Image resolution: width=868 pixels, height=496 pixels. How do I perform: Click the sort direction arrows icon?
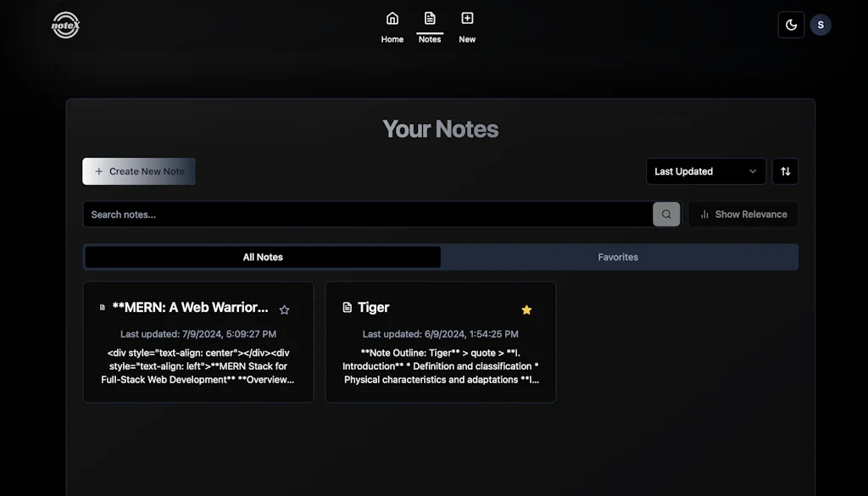click(x=785, y=171)
